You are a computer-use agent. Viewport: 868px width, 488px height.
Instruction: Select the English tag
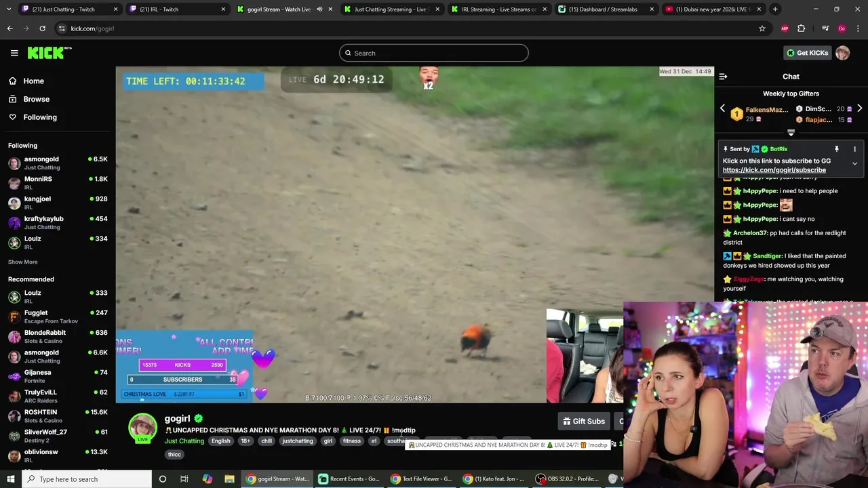point(220,441)
